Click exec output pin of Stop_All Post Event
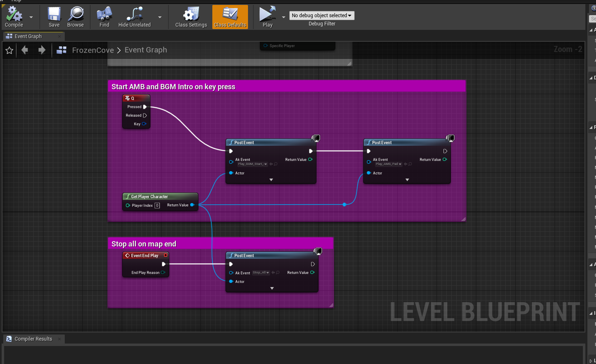Screen dimensions: 596x364 pyautogui.click(x=313, y=264)
